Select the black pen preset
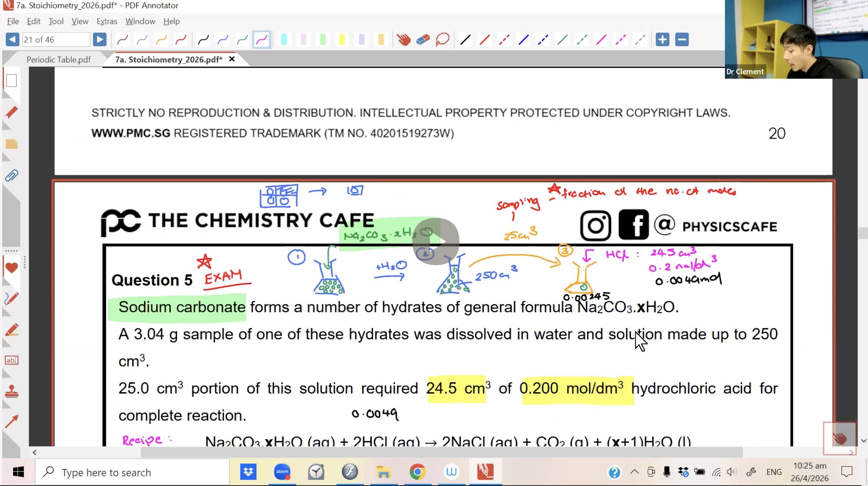Image resolution: width=868 pixels, height=486 pixels. pyautogui.click(x=203, y=39)
